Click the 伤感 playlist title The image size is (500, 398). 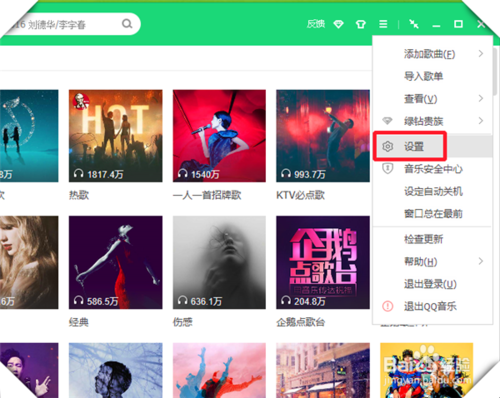pos(183,322)
